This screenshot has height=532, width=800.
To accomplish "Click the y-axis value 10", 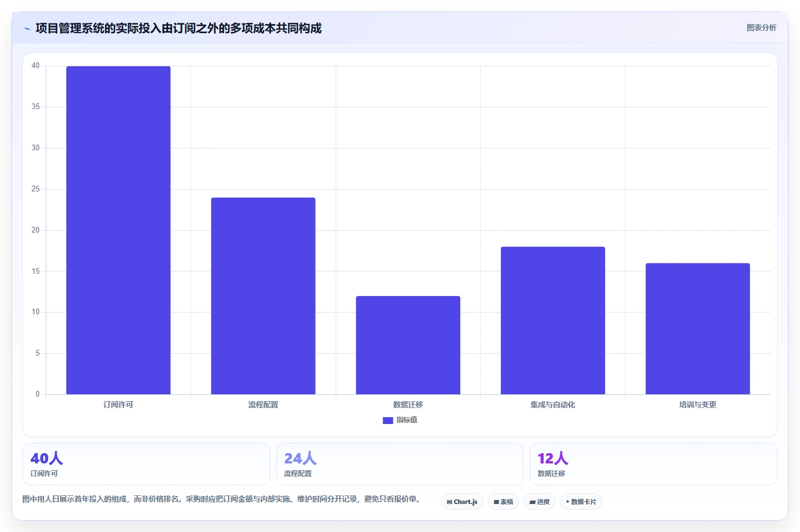I will pyautogui.click(x=35, y=312).
